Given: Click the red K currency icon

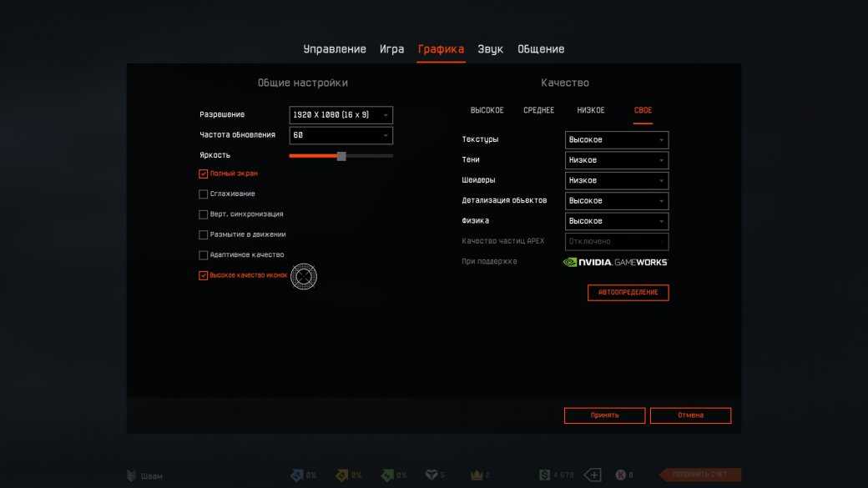Looking at the screenshot, I should (x=620, y=475).
